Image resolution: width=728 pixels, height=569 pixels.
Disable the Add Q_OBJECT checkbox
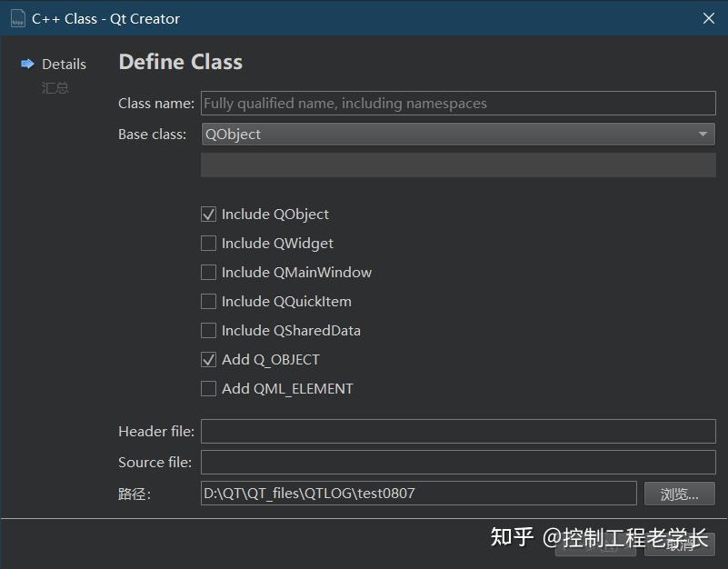pos(208,359)
